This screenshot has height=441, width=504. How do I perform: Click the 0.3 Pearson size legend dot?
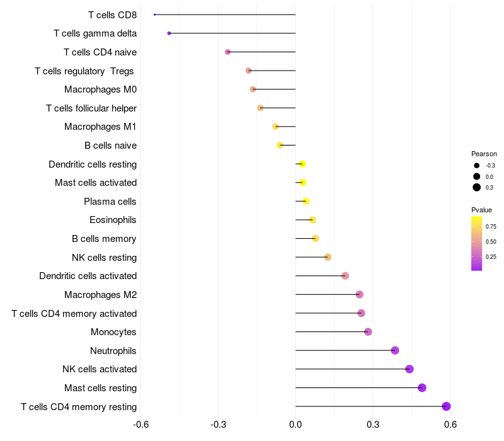476,187
